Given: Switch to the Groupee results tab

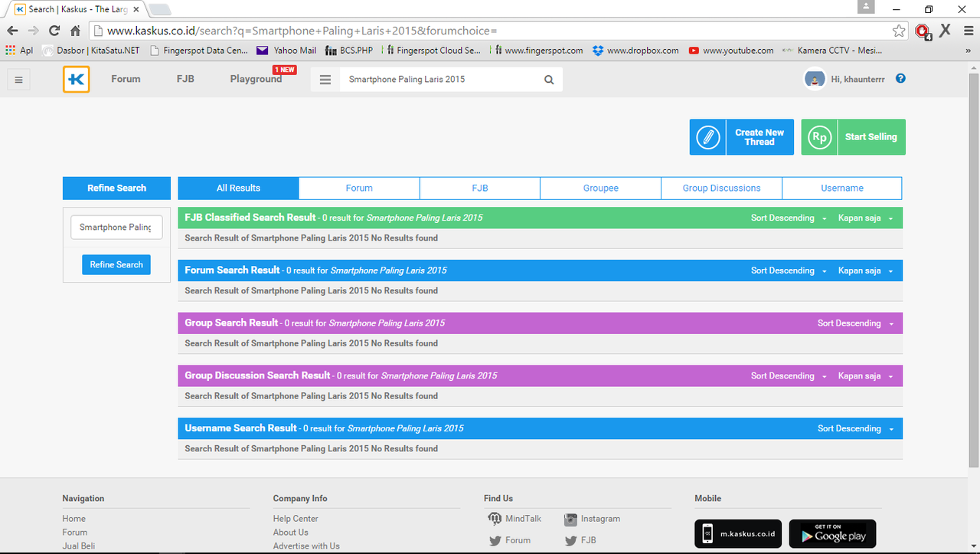Looking at the screenshot, I should (x=600, y=188).
